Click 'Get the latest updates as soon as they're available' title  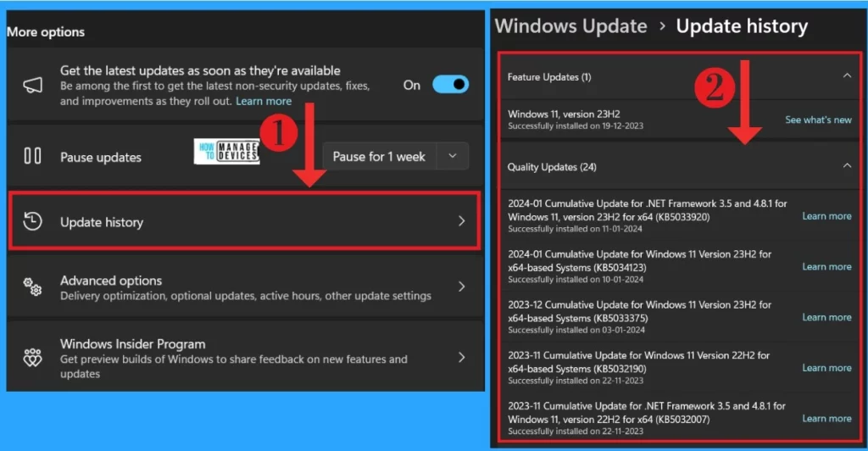click(200, 71)
